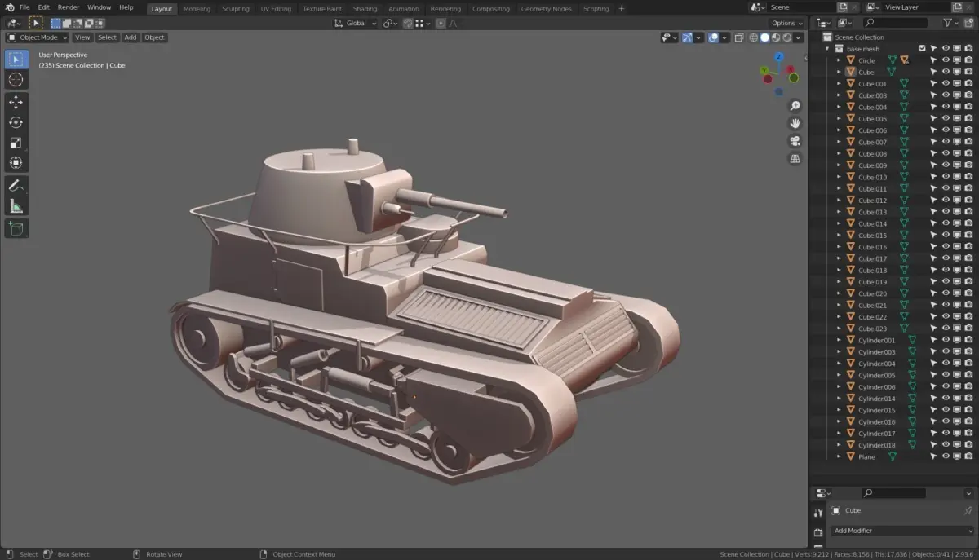Open Global transform orientation dropdown
The image size is (979, 560).
tap(357, 23)
